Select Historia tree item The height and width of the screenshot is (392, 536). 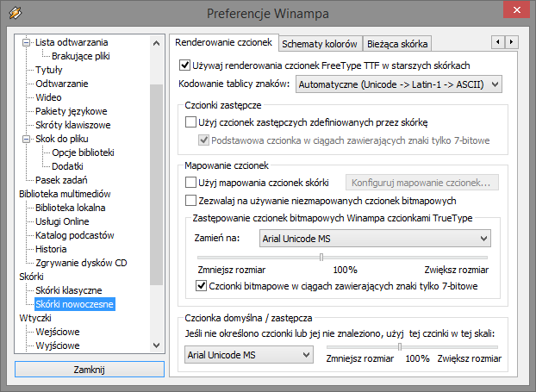coord(51,249)
